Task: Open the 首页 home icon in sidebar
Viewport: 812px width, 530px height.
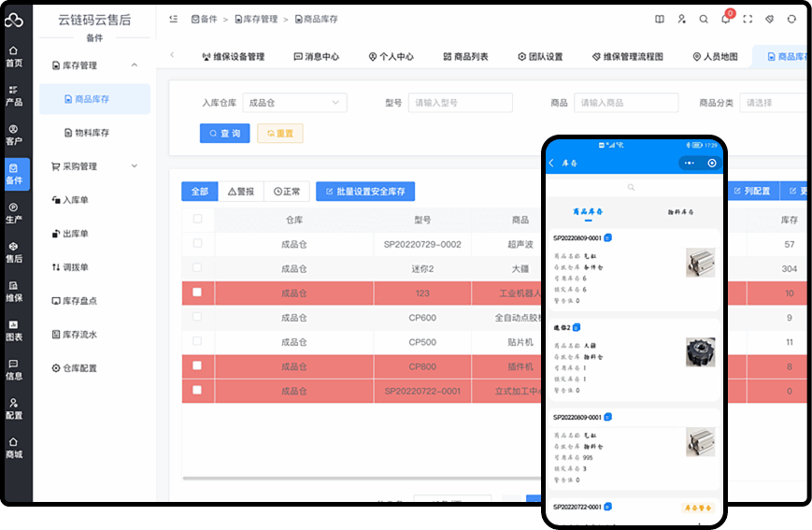Action: [13, 56]
